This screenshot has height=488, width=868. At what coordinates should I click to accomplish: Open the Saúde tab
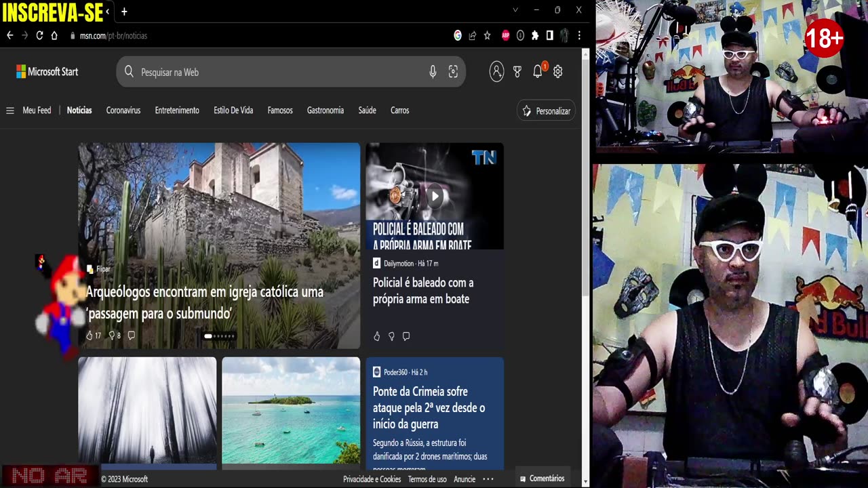(x=367, y=110)
